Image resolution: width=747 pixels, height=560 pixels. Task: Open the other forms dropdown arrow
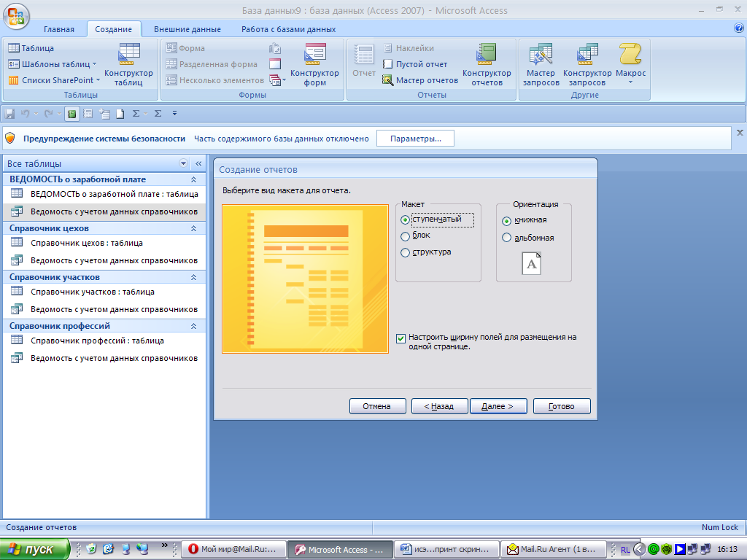click(284, 80)
